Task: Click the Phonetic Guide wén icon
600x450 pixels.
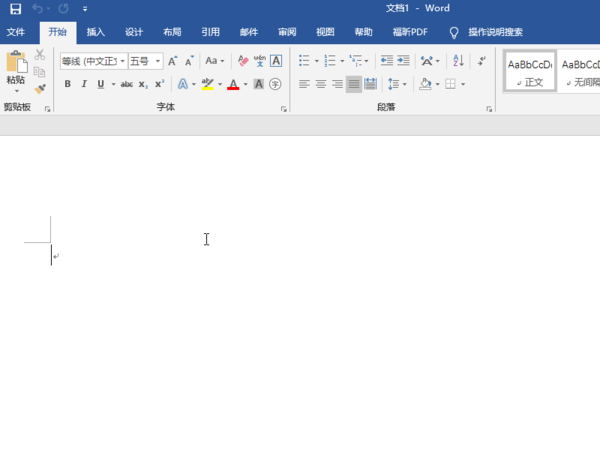Action: coord(260,61)
